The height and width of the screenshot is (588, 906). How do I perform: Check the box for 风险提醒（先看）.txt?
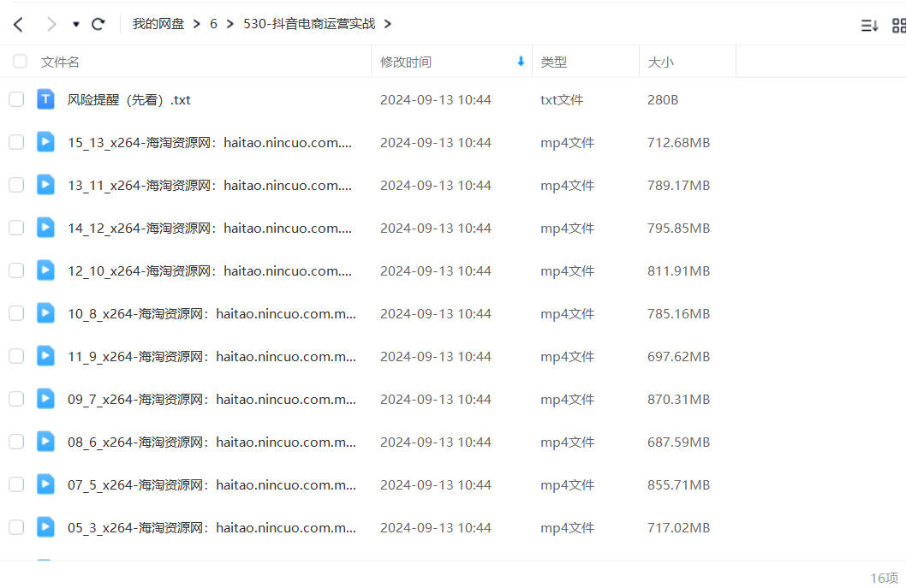pyautogui.click(x=16, y=99)
